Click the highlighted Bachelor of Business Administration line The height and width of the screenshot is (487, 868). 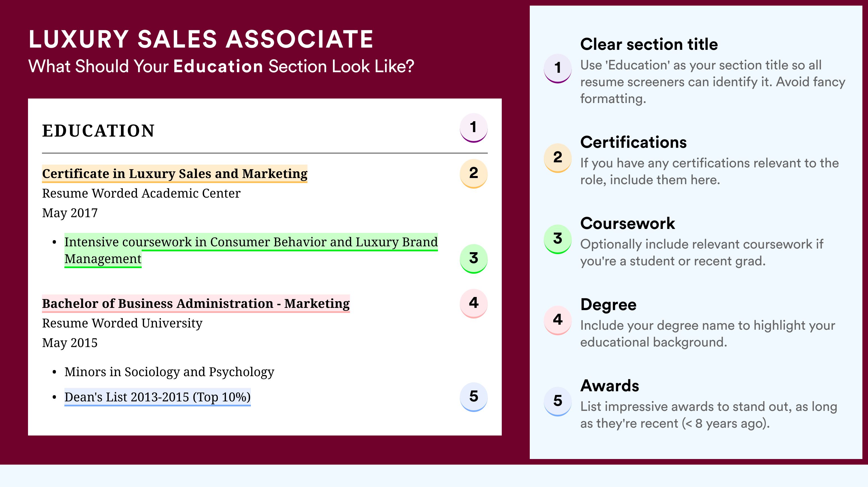click(196, 303)
